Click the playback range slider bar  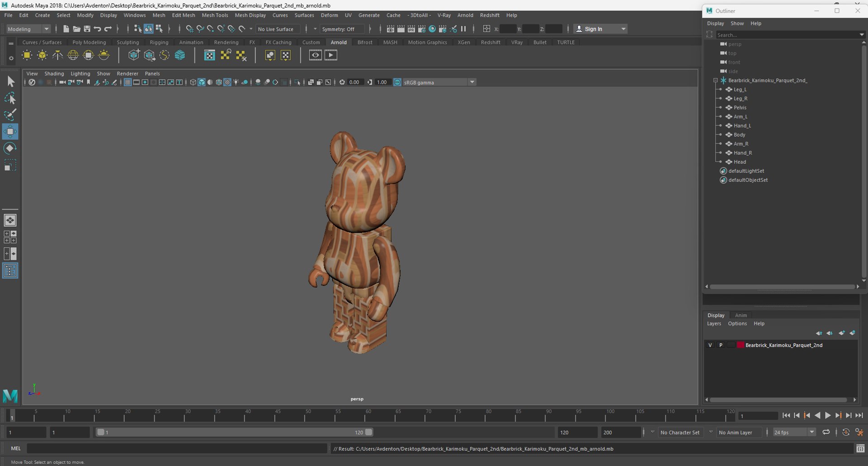pos(235,433)
